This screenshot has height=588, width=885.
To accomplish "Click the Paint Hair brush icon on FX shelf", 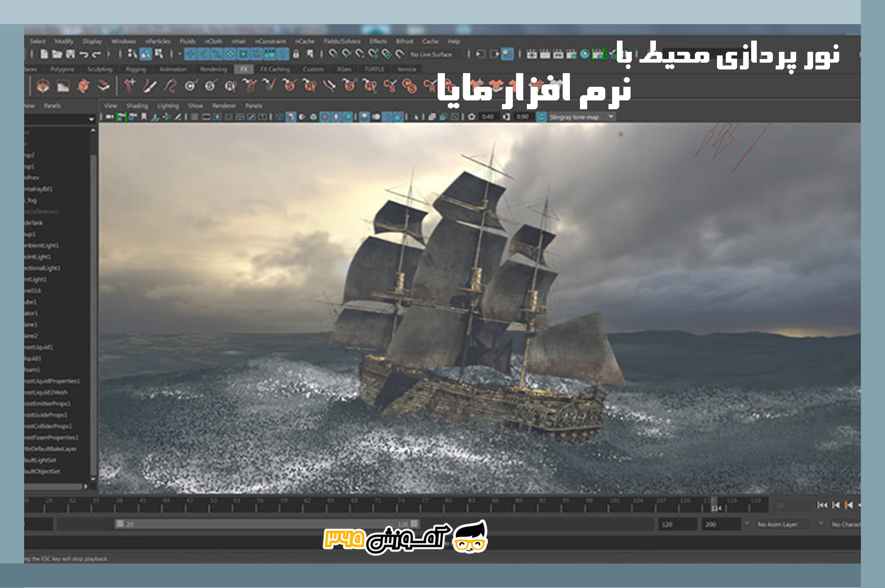I will point(150,86).
